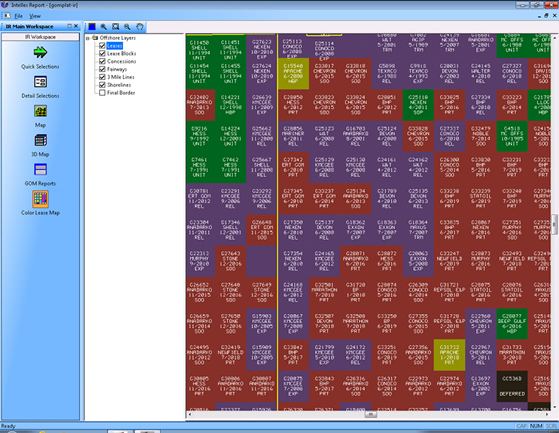This screenshot has width=559, height=433.
Task: Toggle the Leases layer checkbox
Action: [102, 46]
